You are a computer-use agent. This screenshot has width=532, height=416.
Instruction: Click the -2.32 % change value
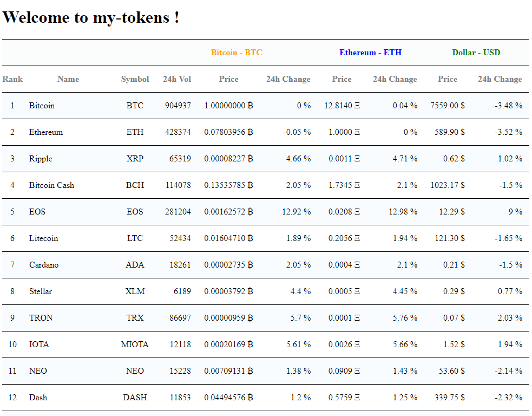[x=509, y=398]
